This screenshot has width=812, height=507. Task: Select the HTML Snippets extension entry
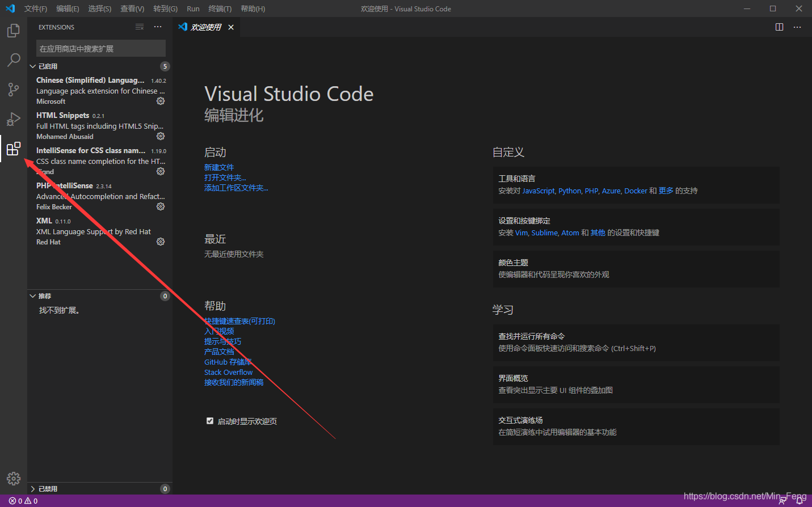100,125
